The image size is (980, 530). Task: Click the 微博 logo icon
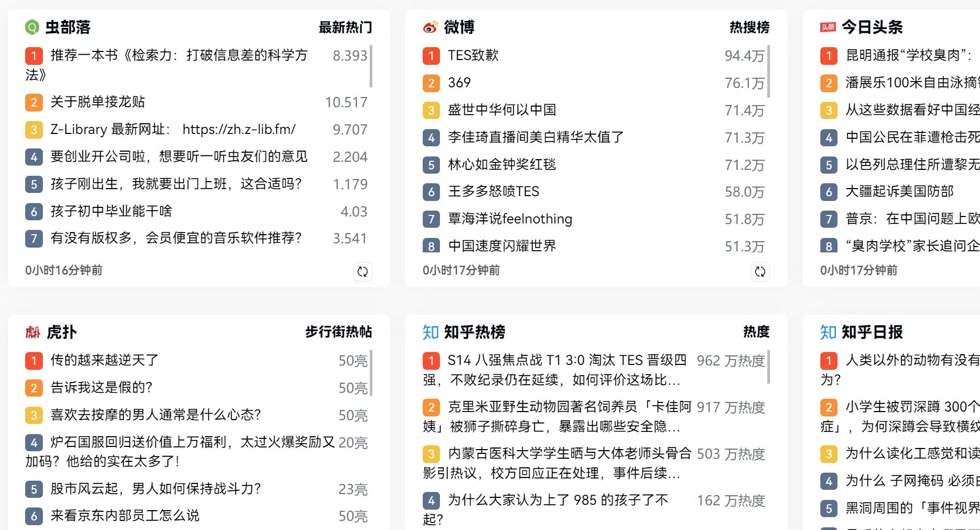click(x=430, y=27)
